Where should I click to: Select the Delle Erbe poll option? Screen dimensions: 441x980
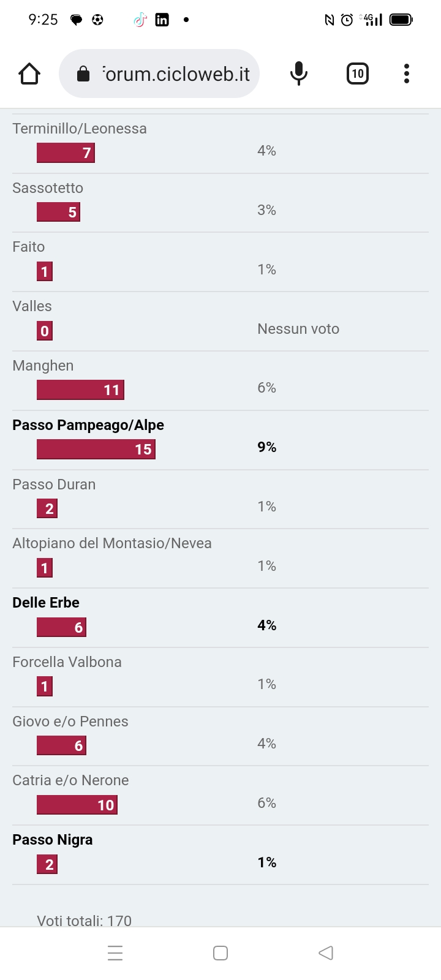46,603
